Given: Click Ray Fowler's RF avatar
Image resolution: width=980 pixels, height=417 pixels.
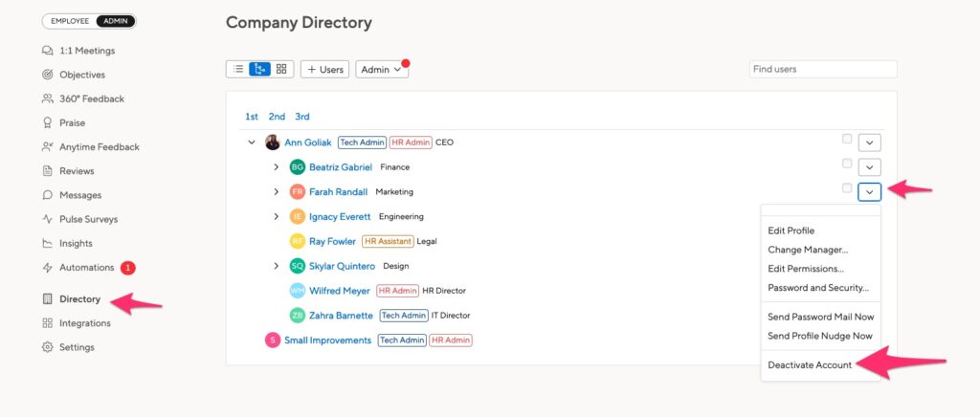Looking at the screenshot, I should coord(298,241).
